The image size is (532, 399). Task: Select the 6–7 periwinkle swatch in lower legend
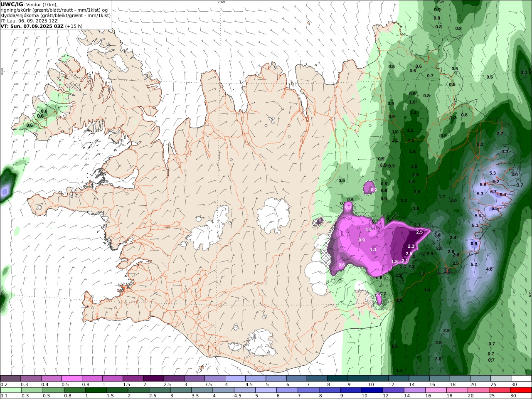287,390
